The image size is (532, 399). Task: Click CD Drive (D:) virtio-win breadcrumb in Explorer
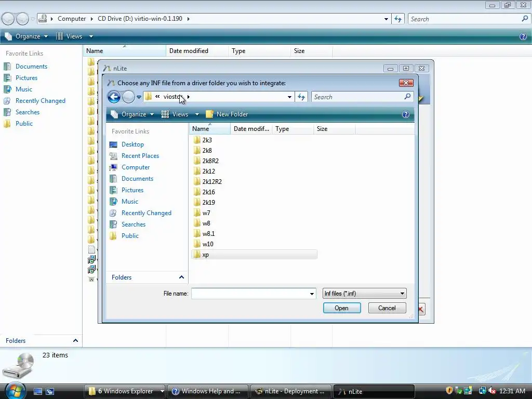[x=140, y=19]
